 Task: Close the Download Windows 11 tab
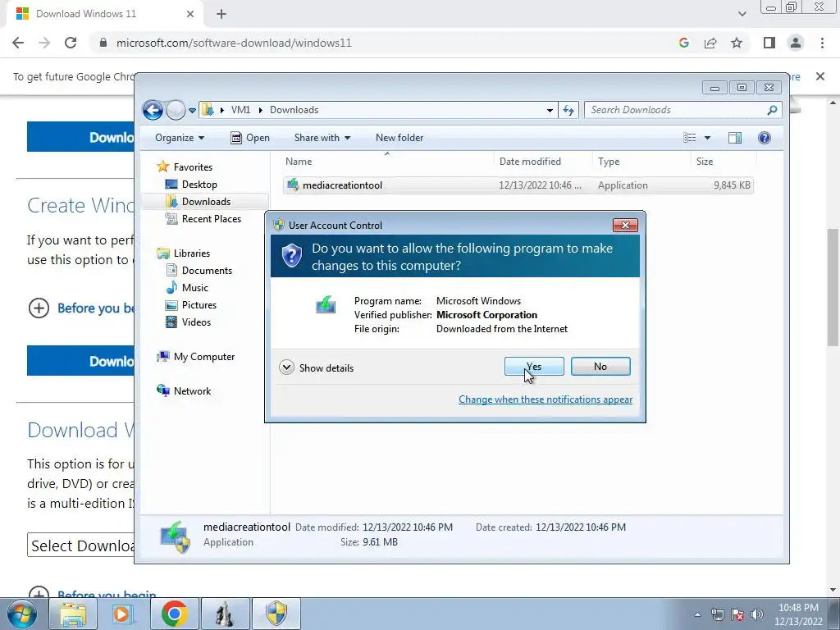click(x=189, y=14)
